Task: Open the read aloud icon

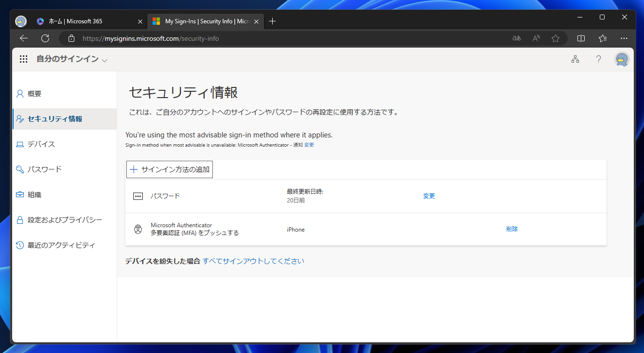Action: (536, 38)
